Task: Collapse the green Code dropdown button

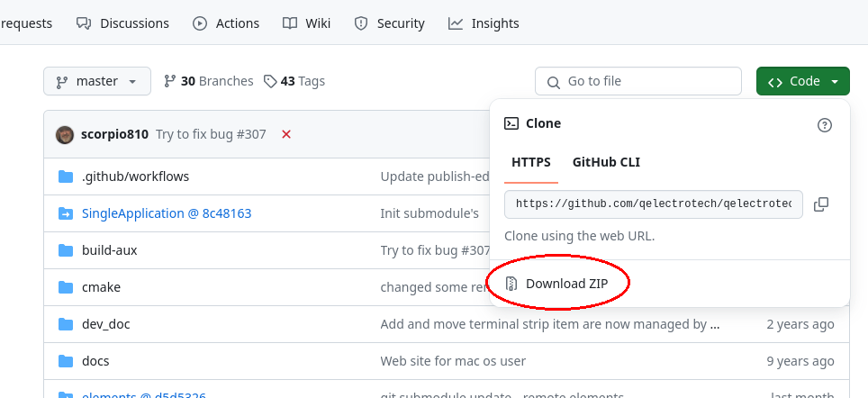Action: [x=803, y=81]
